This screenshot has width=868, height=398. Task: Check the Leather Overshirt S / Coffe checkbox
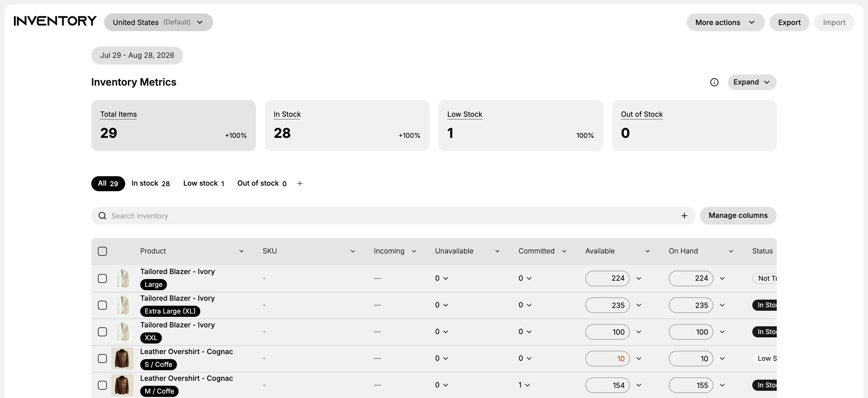102,359
